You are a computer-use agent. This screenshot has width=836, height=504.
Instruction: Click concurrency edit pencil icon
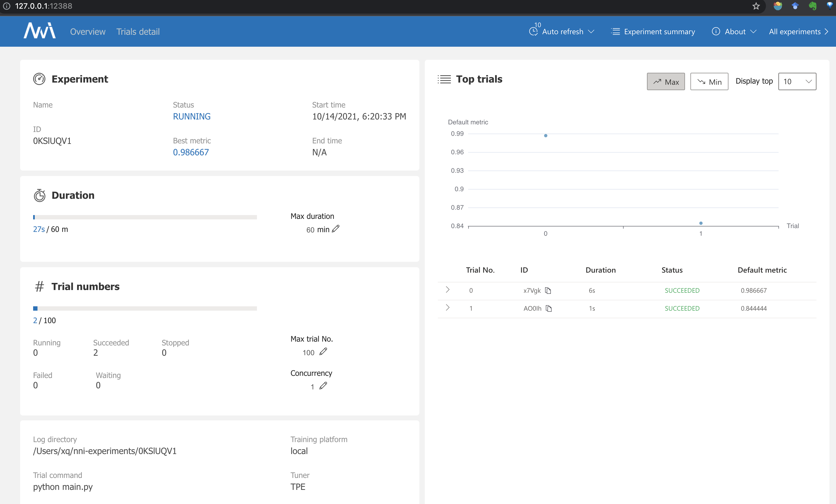pyautogui.click(x=323, y=386)
